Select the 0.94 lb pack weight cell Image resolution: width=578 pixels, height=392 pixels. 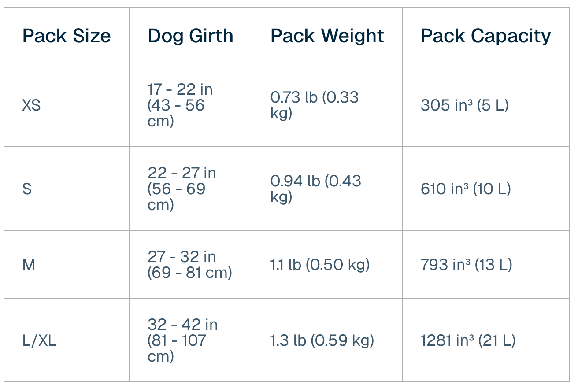point(315,189)
